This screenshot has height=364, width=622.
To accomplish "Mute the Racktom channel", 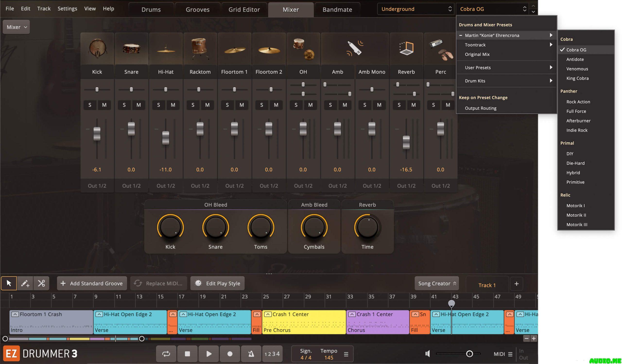I will coord(207,105).
